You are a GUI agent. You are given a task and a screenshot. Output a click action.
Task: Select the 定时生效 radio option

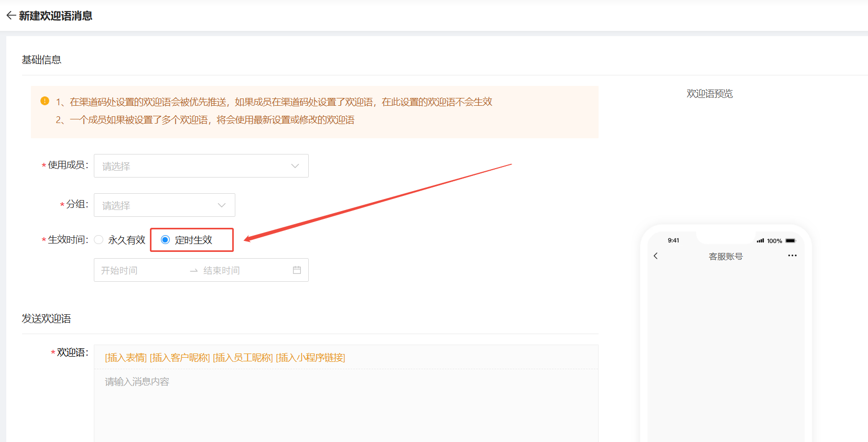165,240
